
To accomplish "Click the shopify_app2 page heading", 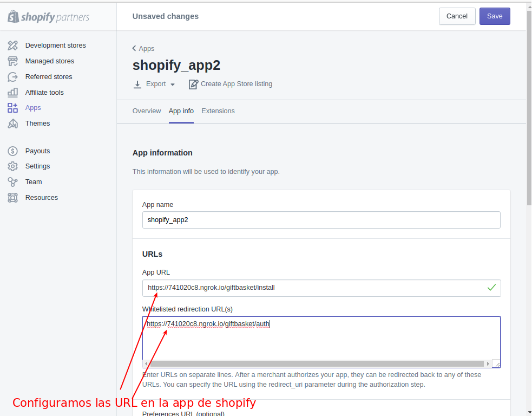I will tap(176, 65).
